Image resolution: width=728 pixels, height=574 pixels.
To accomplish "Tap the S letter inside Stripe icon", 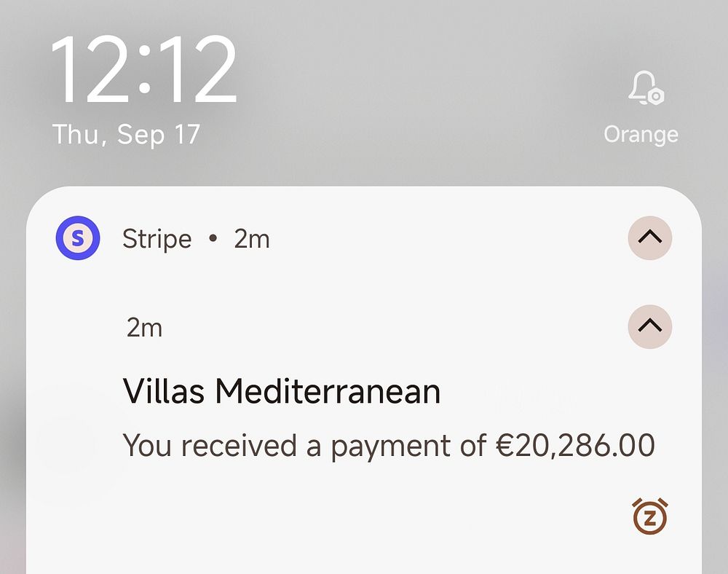I will click(x=78, y=238).
